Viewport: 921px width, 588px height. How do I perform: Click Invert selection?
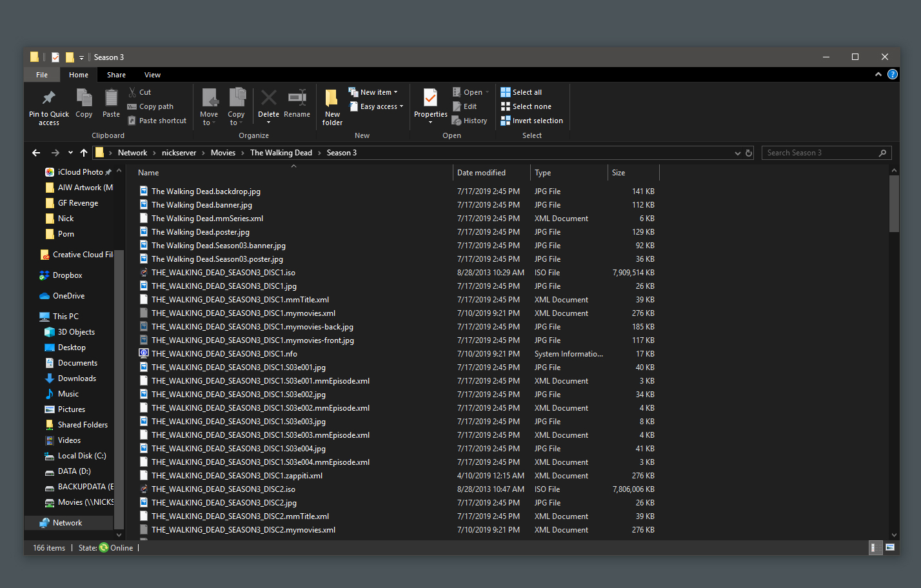(531, 121)
